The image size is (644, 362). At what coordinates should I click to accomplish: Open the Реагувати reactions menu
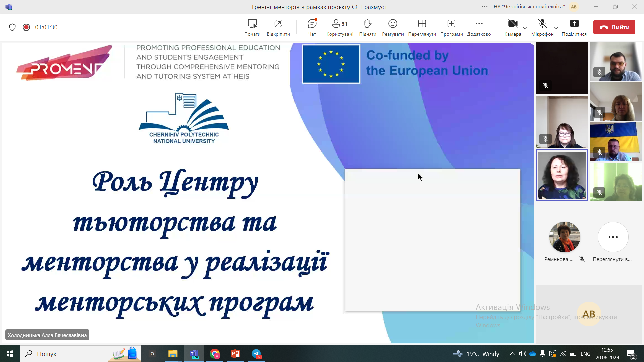393,24
